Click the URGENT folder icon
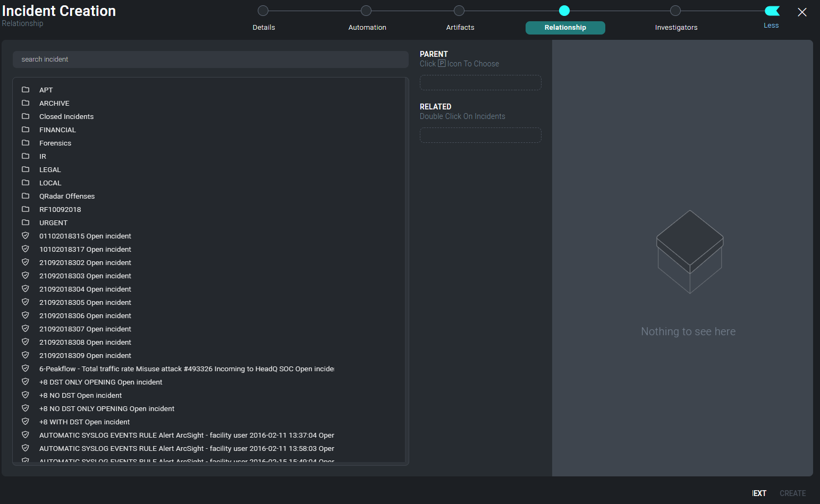Viewport: 820px width, 504px height. click(26, 223)
